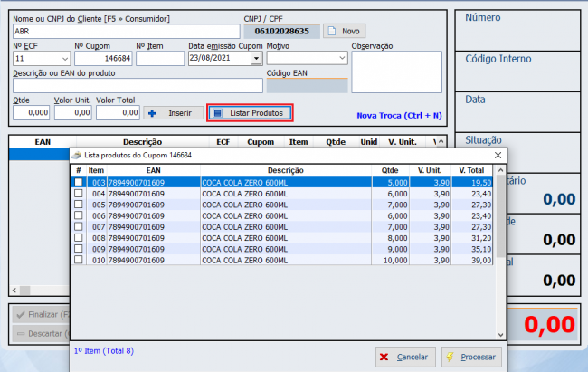Click the Valor Total field

(x=118, y=112)
